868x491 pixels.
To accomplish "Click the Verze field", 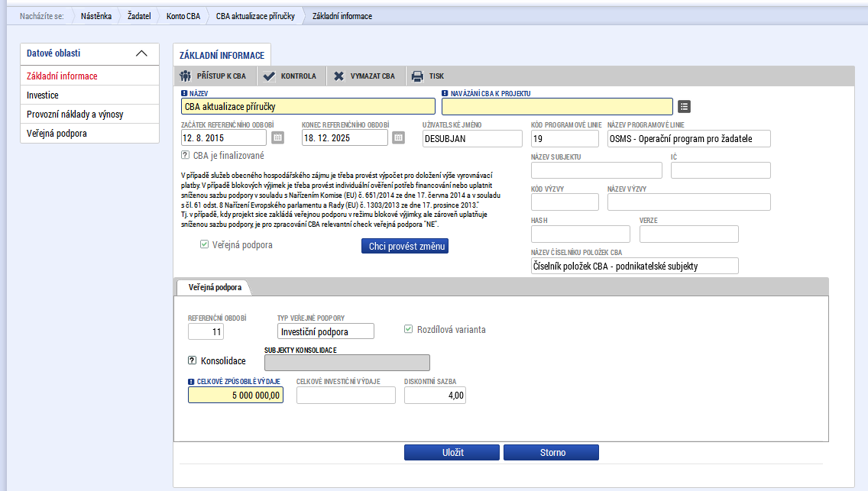I will (x=688, y=234).
